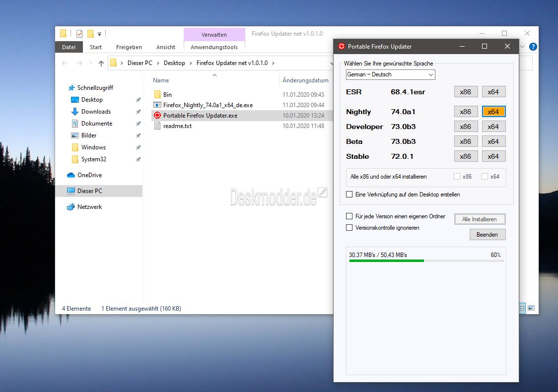Expand the chevron after 'Desktop' in address bar

click(191, 64)
